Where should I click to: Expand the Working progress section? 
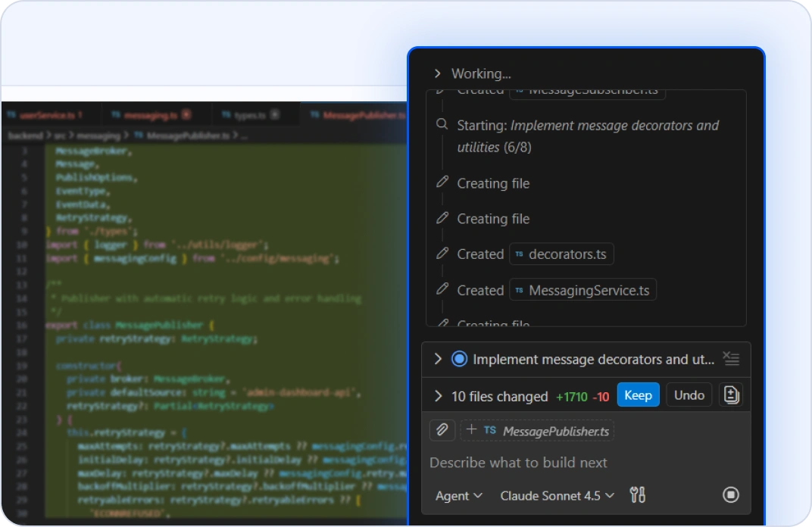click(x=438, y=73)
